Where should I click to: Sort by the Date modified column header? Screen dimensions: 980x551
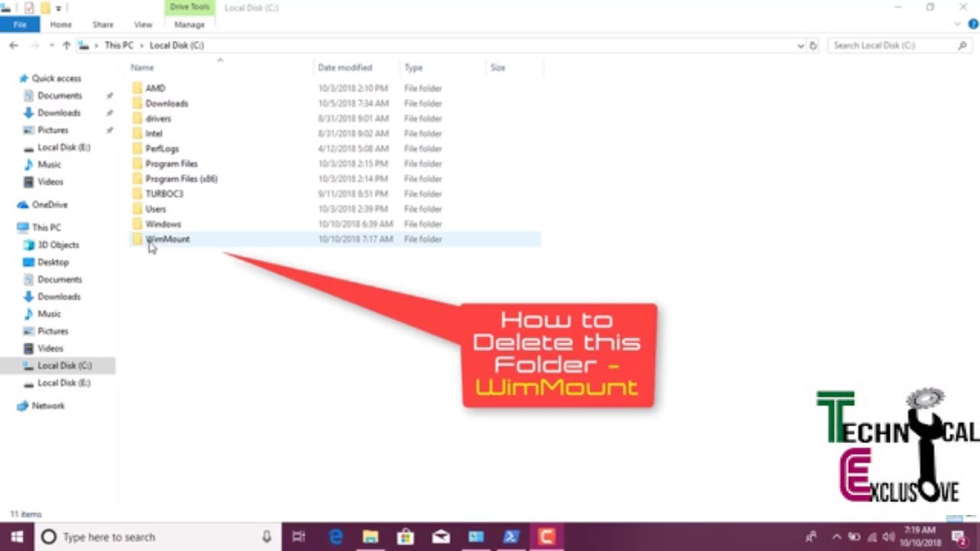[345, 67]
